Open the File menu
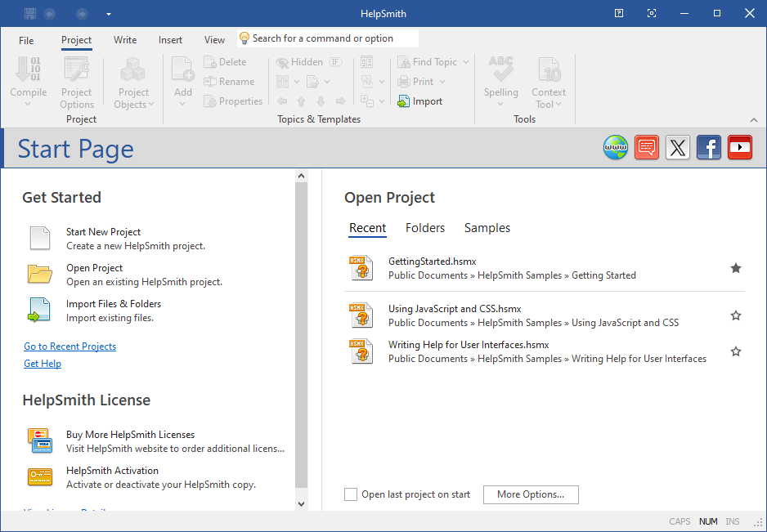The width and height of the screenshot is (767, 532). 26,41
